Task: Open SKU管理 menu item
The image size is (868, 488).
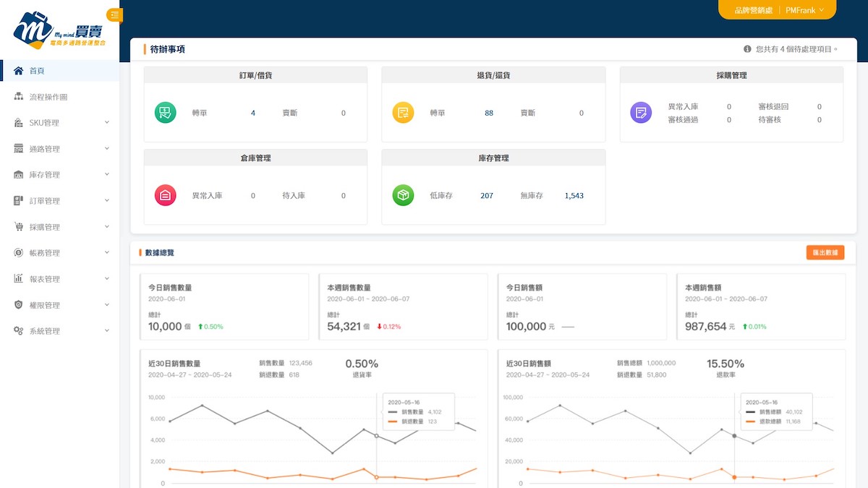Action: 59,123
